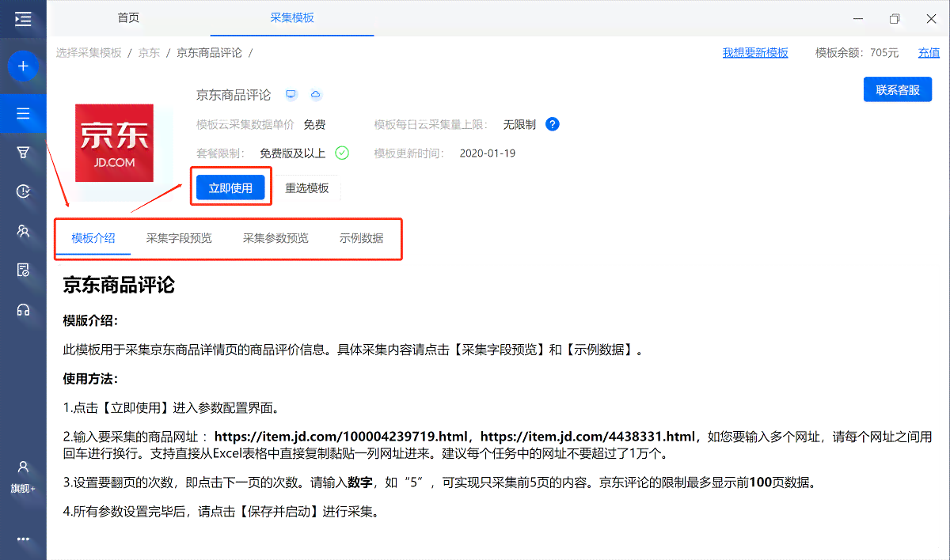
Task: Click the green check icon after 免费版及以上
Action: (x=342, y=153)
